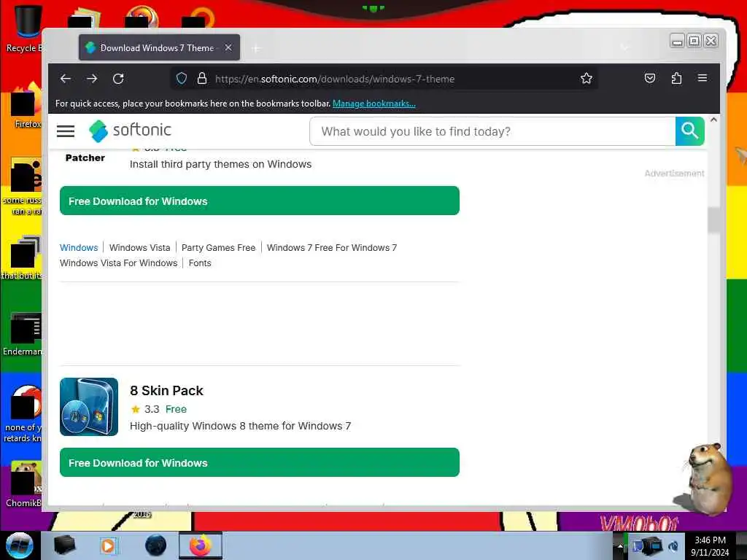The width and height of the screenshot is (747, 560).
Task: Open Firefox from the taskbar
Action: [x=201, y=545]
